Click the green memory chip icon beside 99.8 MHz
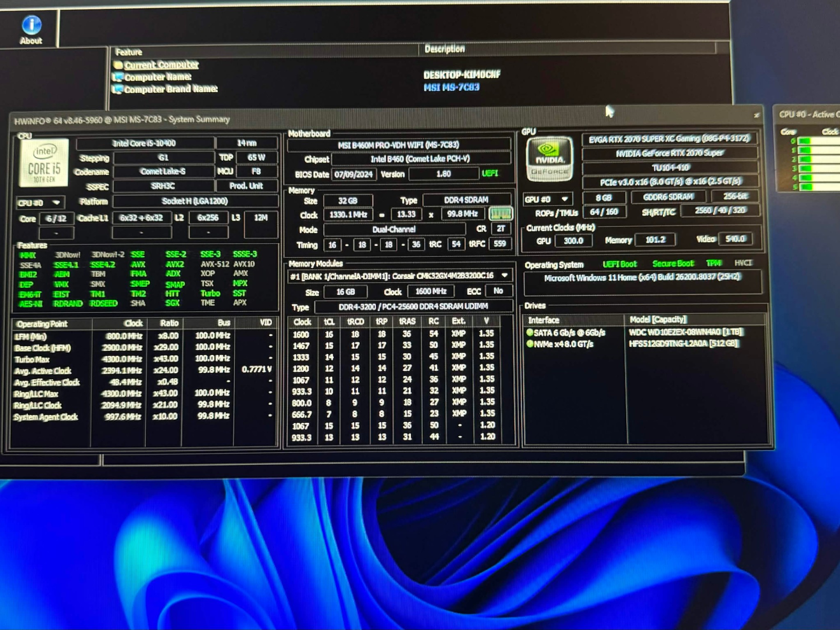 click(x=500, y=214)
